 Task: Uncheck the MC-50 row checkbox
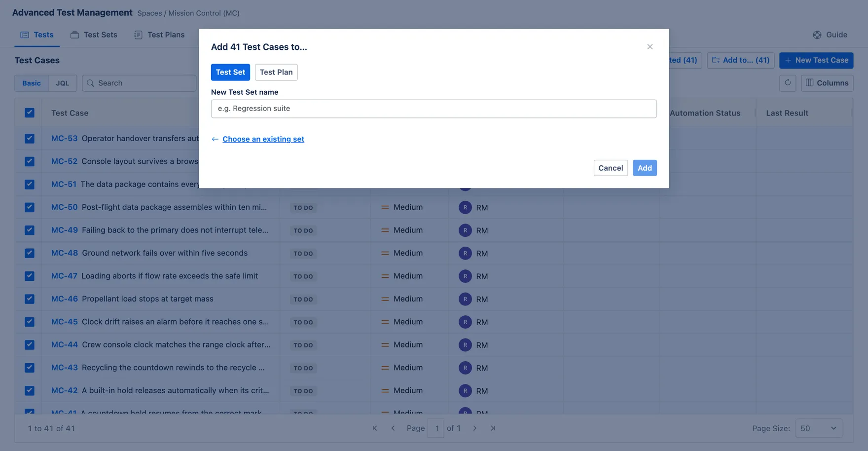tap(30, 207)
